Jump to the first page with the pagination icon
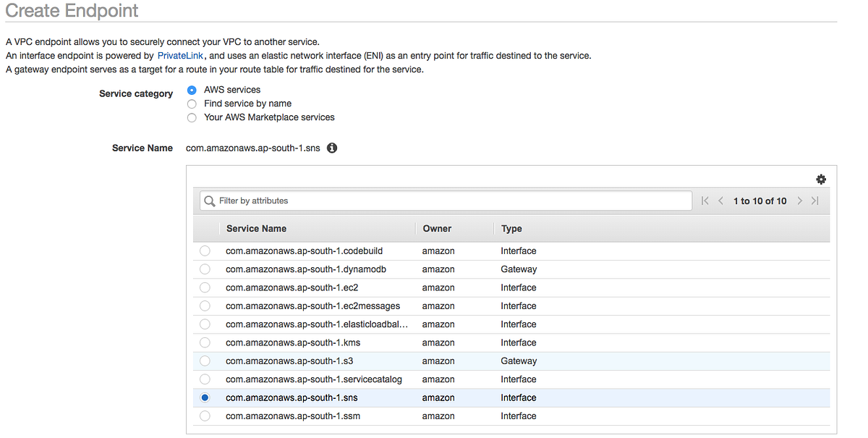 705,201
